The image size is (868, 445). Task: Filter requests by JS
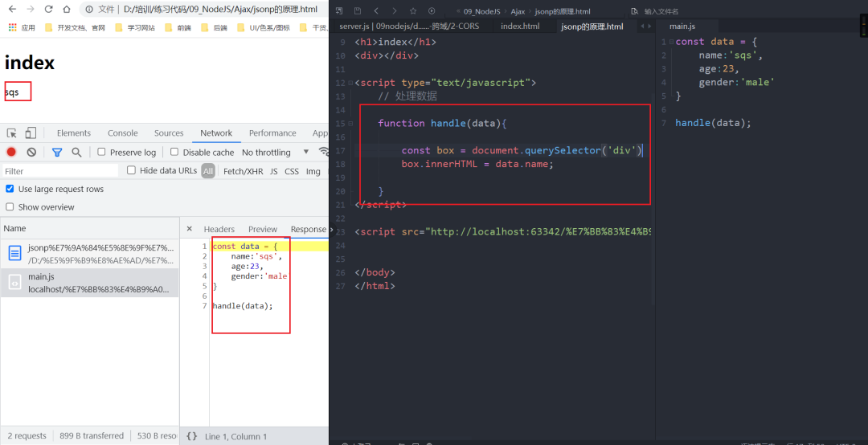pyautogui.click(x=273, y=171)
